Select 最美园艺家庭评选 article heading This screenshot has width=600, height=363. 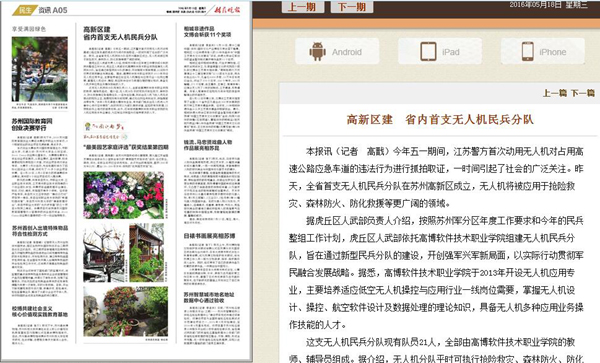point(126,147)
